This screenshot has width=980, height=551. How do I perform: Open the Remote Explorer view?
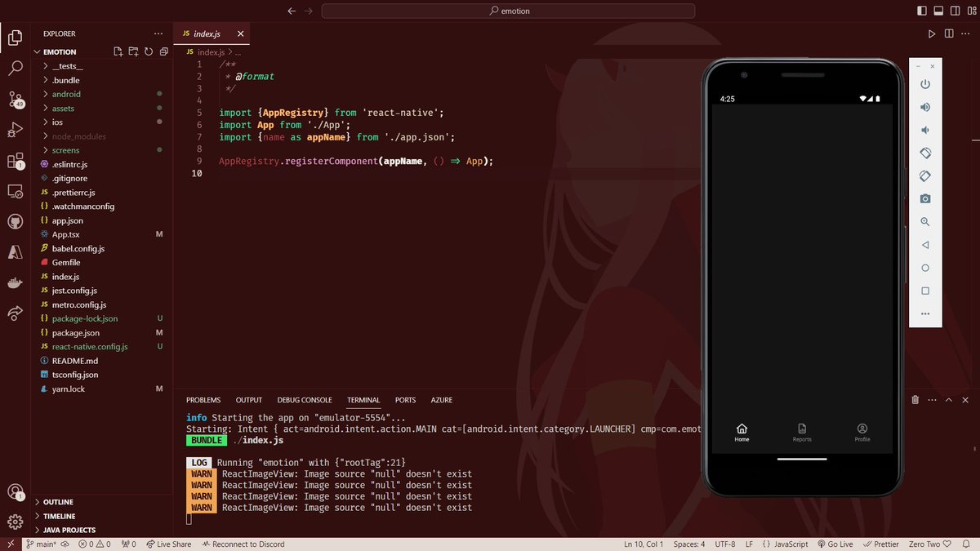tap(15, 191)
